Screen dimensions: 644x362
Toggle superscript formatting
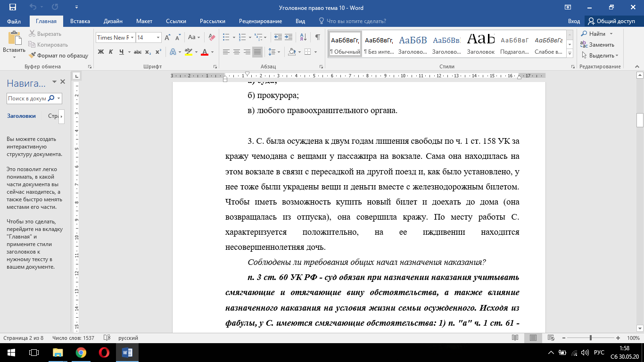[158, 52]
